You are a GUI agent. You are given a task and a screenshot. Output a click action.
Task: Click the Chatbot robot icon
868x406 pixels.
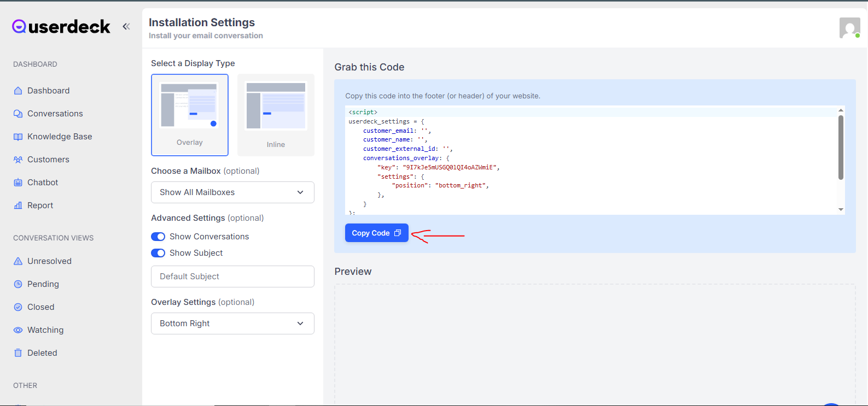point(18,183)
